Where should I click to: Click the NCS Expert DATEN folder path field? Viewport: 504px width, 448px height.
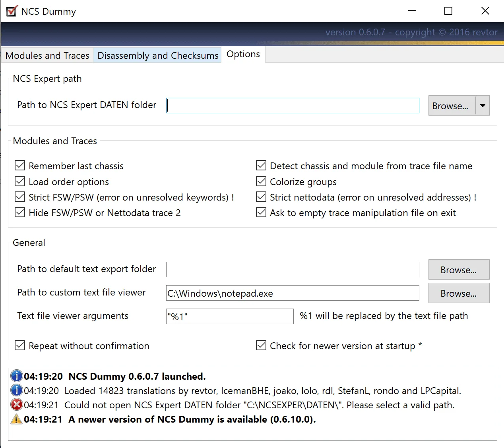click(x=293, y=106)
